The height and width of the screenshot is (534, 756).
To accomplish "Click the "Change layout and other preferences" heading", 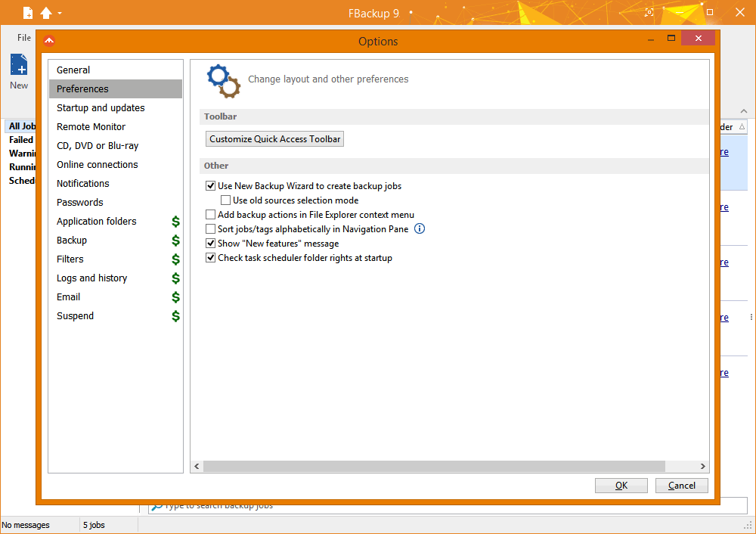I will pyautogui.click(x=328, y=79).
